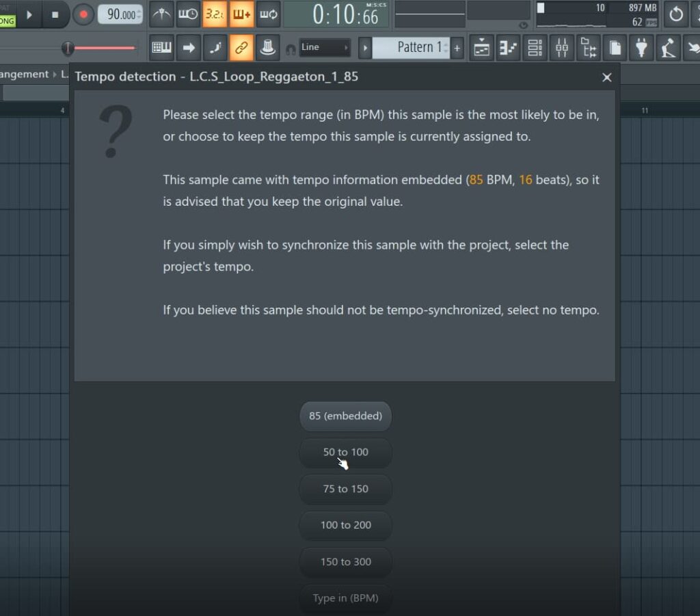
Task: Arm the red Record button
Action: [83, 14]
